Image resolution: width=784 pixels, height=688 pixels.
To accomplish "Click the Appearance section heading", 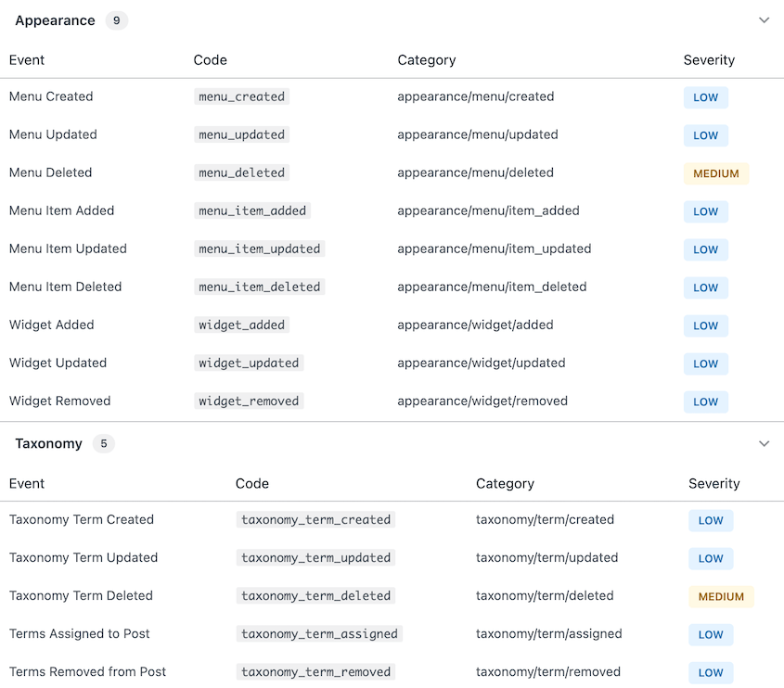I will coord(55,20).
